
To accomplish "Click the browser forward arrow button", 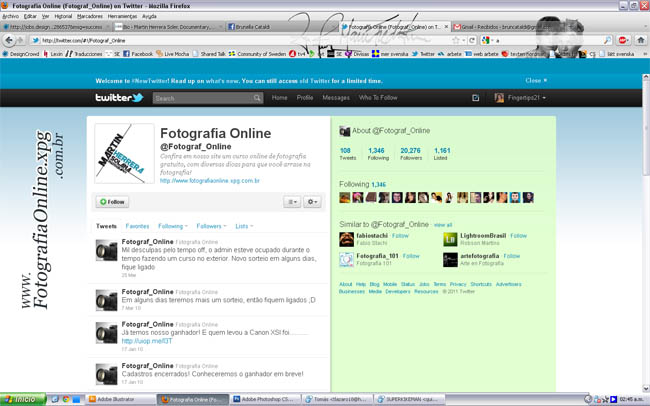I will (x=20, y=40).
